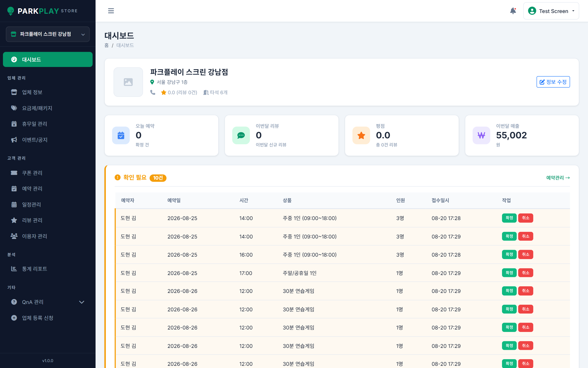588x368 pixels.
Task: Click the 업체 정보 store icon
Action: pyautogui.click(x=14, y=92)
